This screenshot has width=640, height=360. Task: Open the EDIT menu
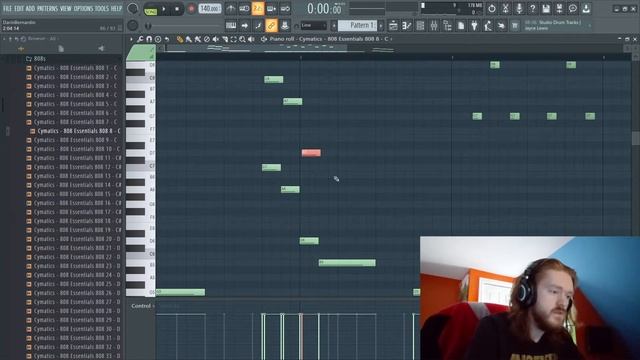(19, 8)
